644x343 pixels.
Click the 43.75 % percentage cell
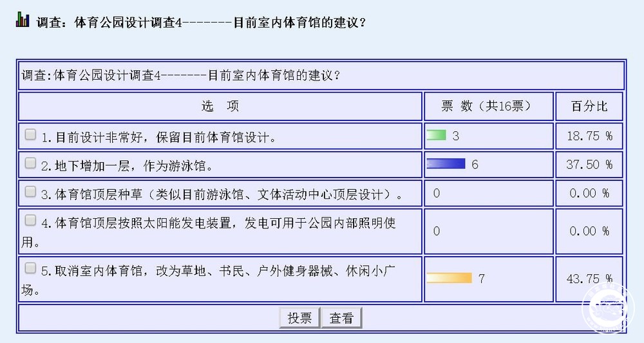coord(589,279)
